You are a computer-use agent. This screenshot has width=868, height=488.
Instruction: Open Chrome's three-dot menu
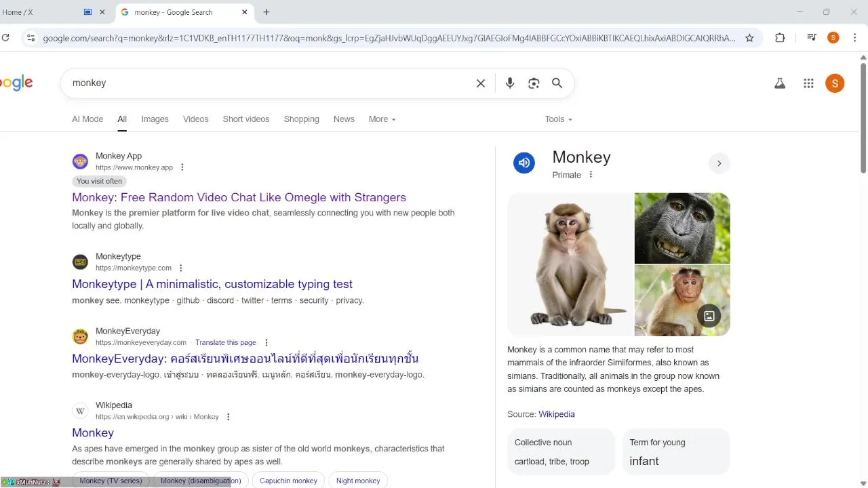[x=856, y=38]
